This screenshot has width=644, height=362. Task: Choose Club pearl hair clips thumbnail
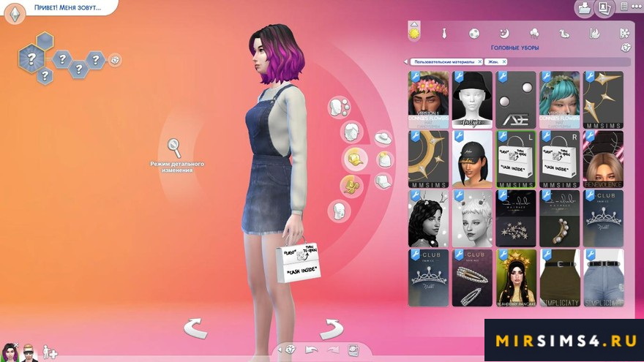[x=472, y=278]
